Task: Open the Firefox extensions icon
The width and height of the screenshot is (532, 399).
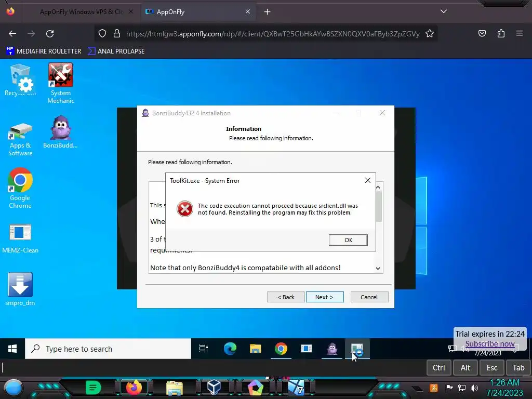Action: (501, 33)
